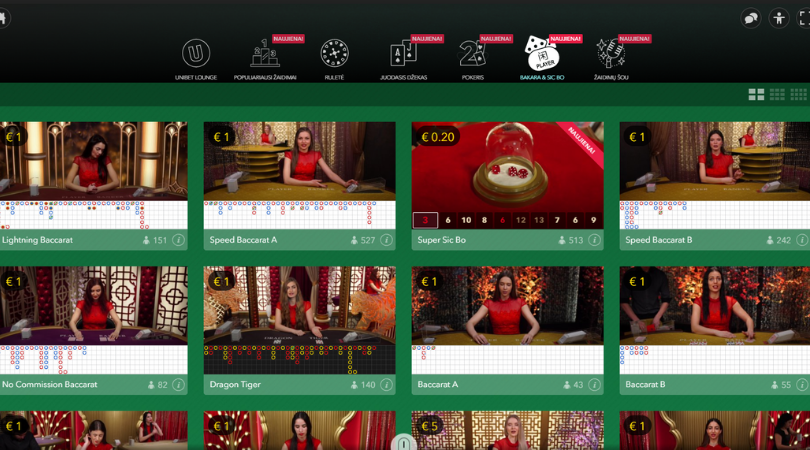Image resolution: width=810 pixels, height=450 pixels.
Task: Open the accessibility person icon
Action: click(779, 19)
